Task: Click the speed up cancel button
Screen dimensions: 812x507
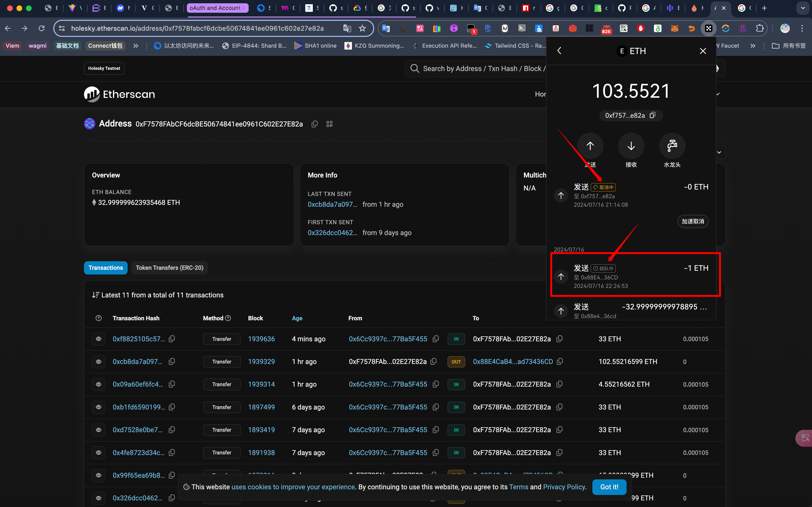Action: tap(693, 221)
